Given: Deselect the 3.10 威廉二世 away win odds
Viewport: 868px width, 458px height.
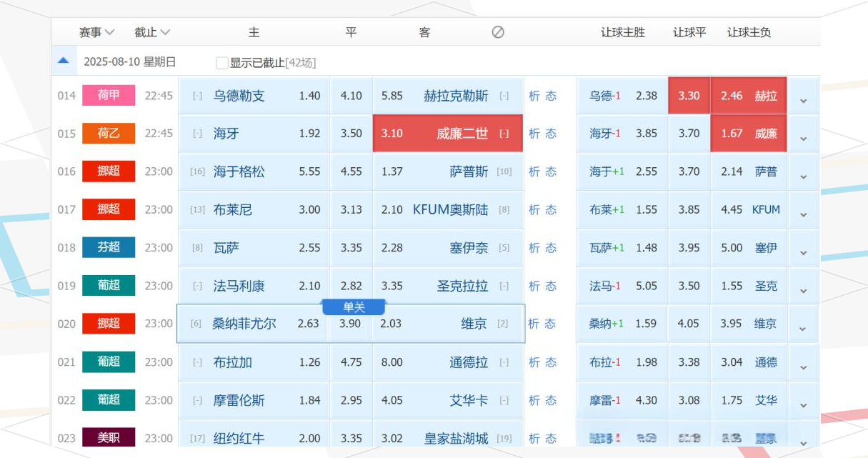Looking at the screenshot, I should [x=447, y=134].
